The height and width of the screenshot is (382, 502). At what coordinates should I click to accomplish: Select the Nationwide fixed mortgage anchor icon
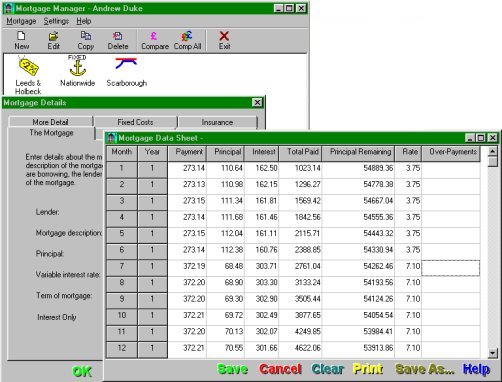pos(77,71)
